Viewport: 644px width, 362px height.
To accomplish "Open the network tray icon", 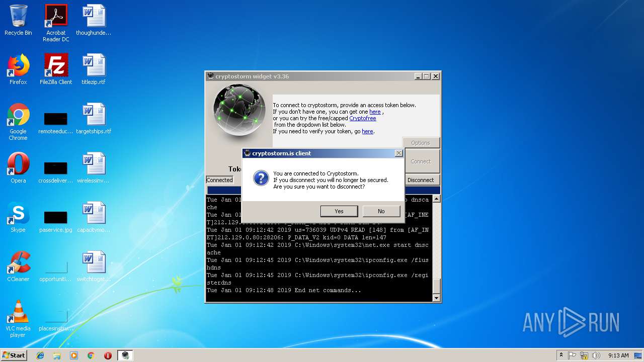I will point(584,355).
